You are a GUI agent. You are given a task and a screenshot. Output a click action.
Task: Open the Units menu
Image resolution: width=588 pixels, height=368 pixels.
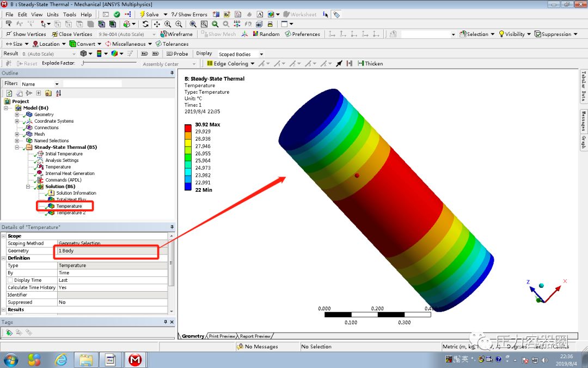[52, 14]
